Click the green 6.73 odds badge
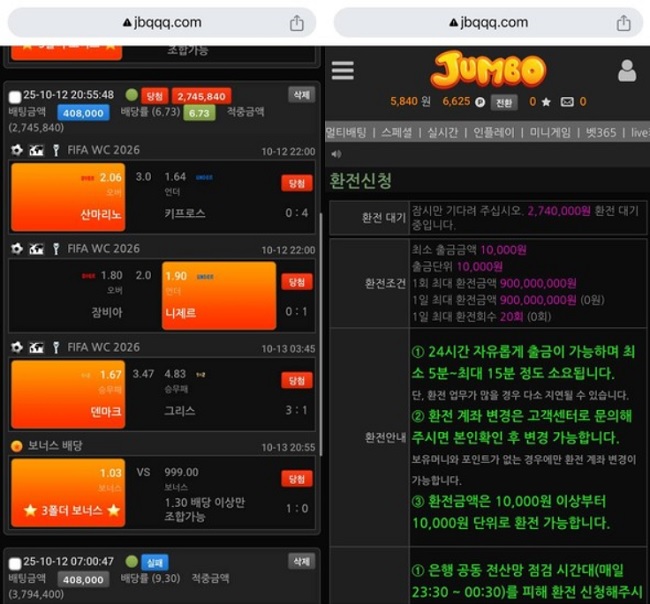Image resolution: width=650 pixels, height=604 pixels. click(199, 113)
